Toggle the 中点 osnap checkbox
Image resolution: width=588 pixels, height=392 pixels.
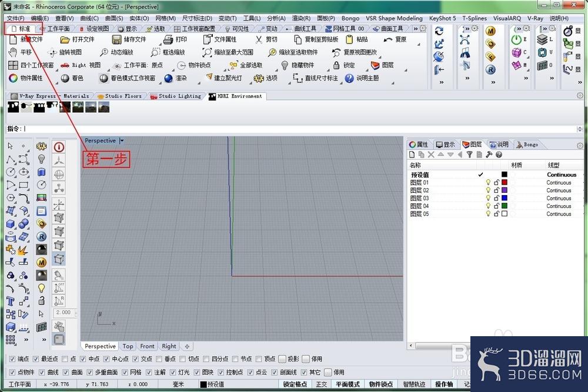(83, 359)
